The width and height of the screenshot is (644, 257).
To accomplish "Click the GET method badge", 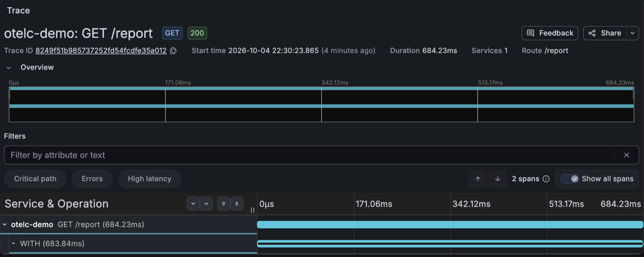I will pyautogui.click(x=172, y=33).
